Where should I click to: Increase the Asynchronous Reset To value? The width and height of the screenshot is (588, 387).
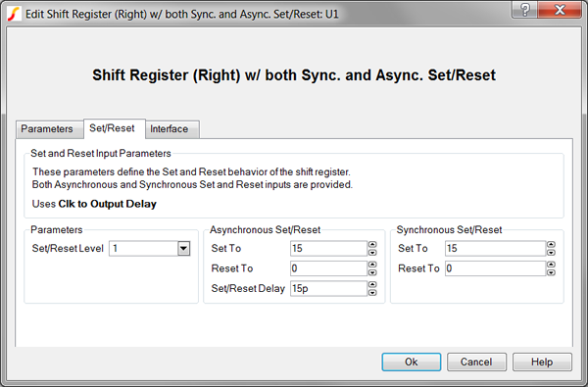pyautogui.click(x=372, y=265)
